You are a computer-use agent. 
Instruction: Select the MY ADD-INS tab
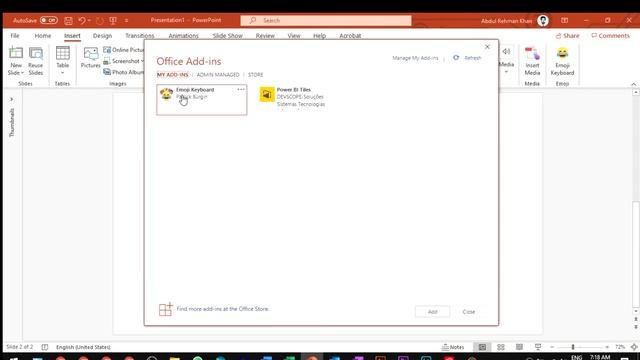(x=173, y=75)
